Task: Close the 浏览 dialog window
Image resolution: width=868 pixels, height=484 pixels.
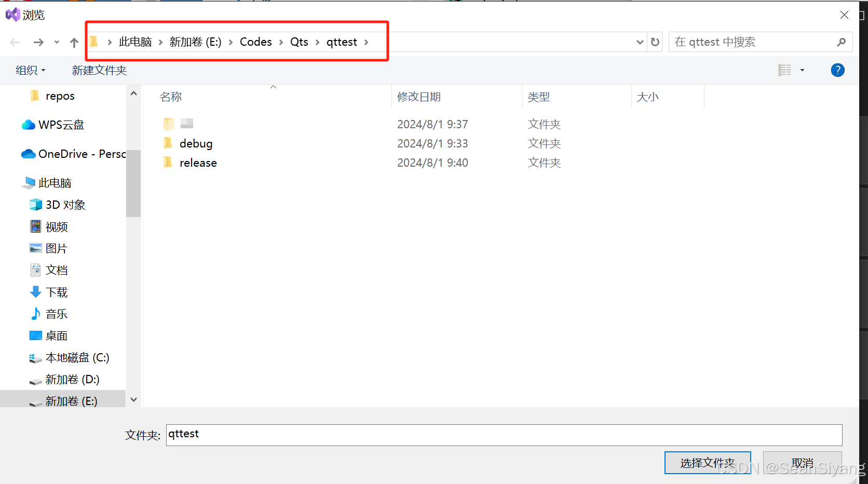Action: 844,15
